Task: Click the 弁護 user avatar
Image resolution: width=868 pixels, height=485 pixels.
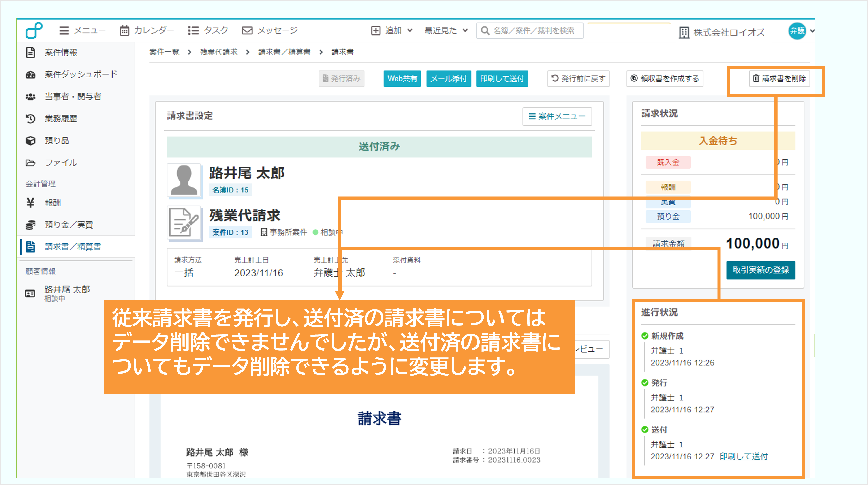Action: click(x=797, y=31)
